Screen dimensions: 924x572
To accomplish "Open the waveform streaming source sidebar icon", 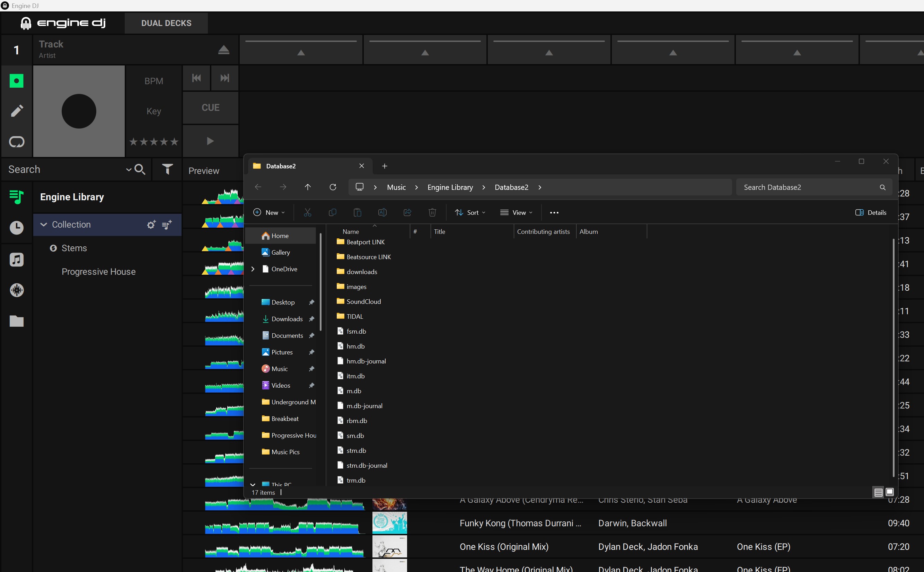I will pyautogui.click(x=16, y=290).
